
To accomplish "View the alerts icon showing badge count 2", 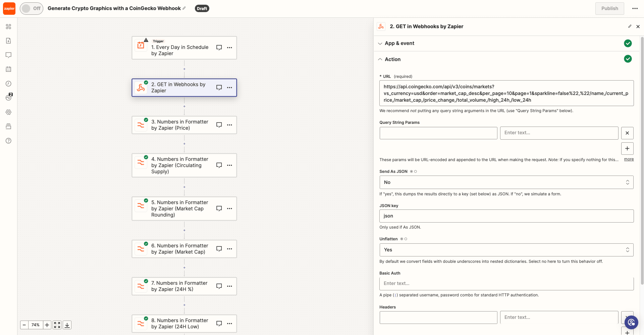I will tap(8, 97).
